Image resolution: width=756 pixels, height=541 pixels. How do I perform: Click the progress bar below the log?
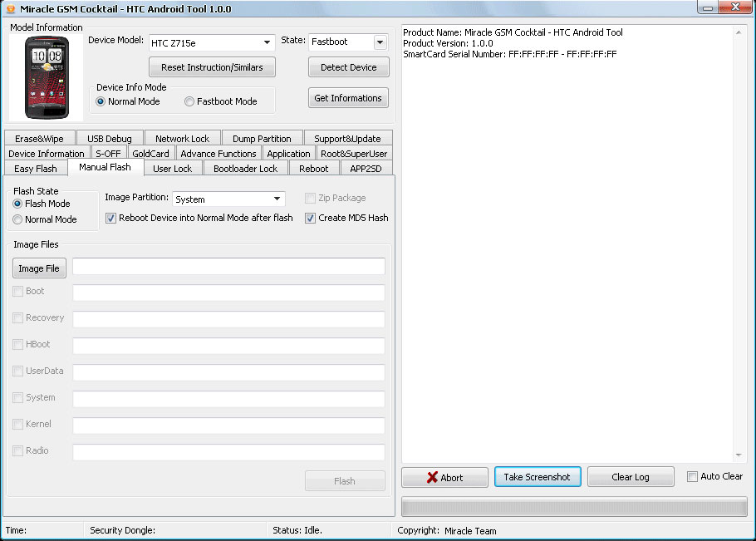pos(574,507)
